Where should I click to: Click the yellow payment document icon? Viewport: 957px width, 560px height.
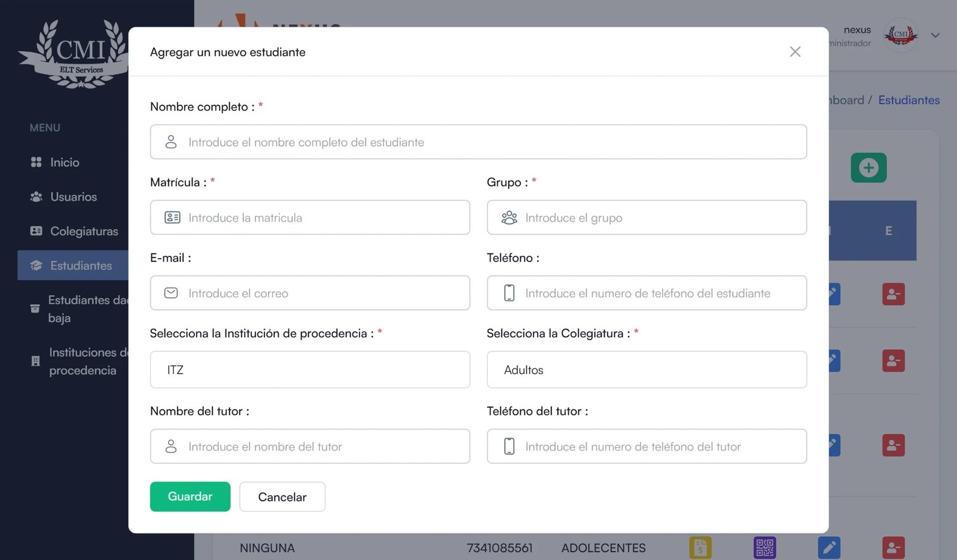pyautogui.click(x=700, y=547)
